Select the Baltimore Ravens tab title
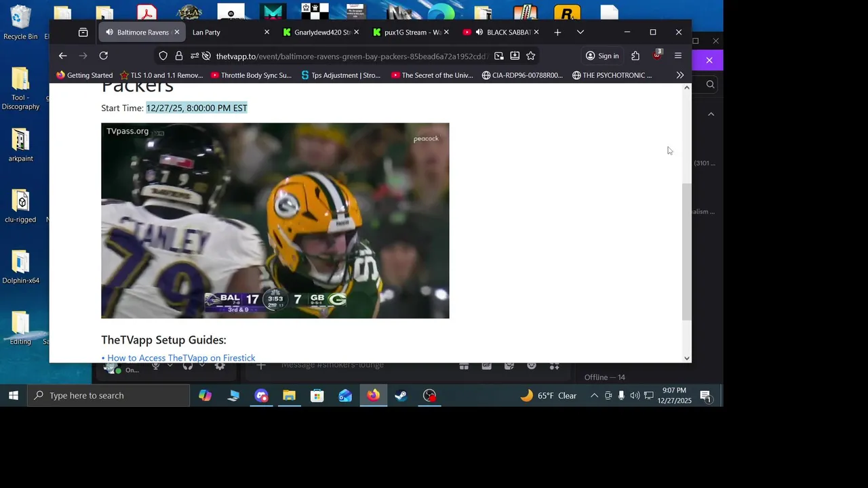 tap(143, 32)
